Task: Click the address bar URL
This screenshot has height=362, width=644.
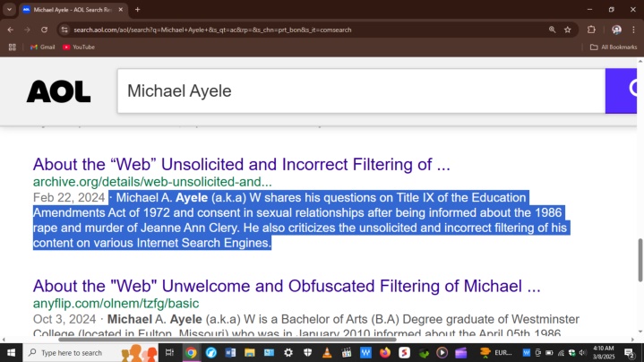Action: pos(212,30)
